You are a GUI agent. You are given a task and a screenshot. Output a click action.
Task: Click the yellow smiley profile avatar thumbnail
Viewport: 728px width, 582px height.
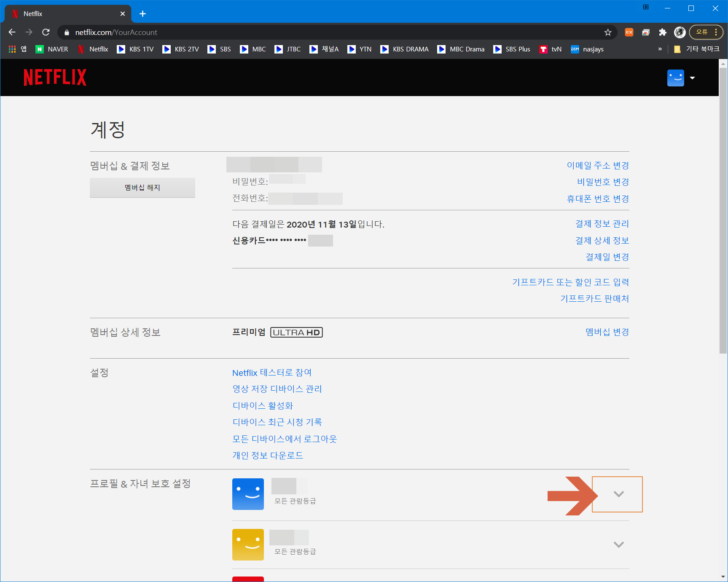click(248, 544)
